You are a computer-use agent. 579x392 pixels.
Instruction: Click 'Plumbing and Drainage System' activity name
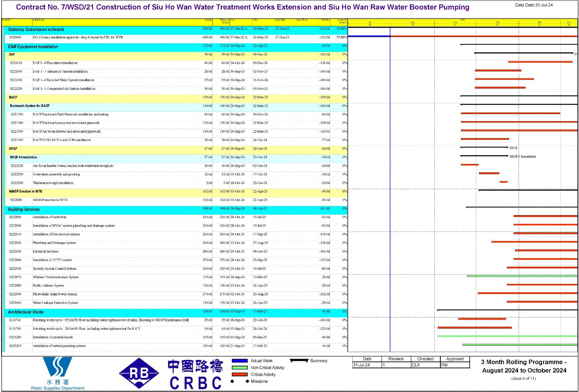coord(54,243)
